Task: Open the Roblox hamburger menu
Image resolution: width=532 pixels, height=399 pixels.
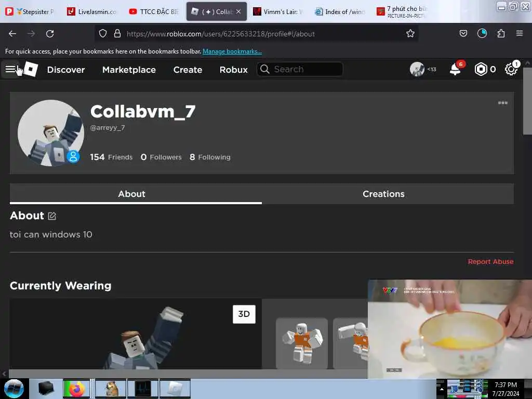Action: (x=10, y=69)
